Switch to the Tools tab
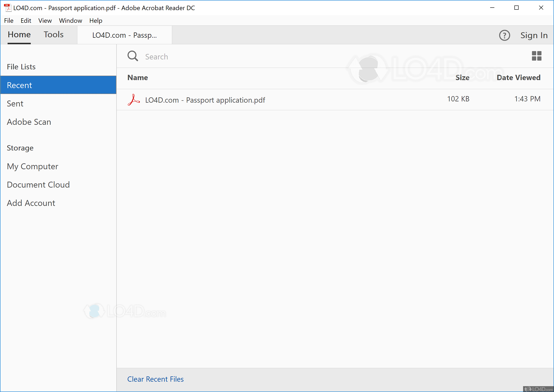 (x=54, y=35)
